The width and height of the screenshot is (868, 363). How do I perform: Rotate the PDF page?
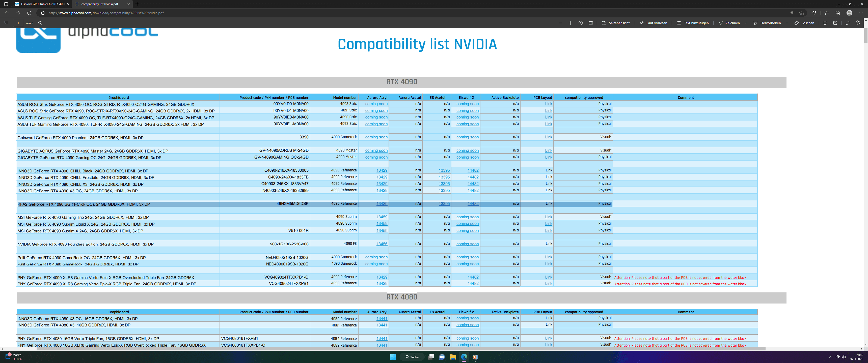point(580,23)
